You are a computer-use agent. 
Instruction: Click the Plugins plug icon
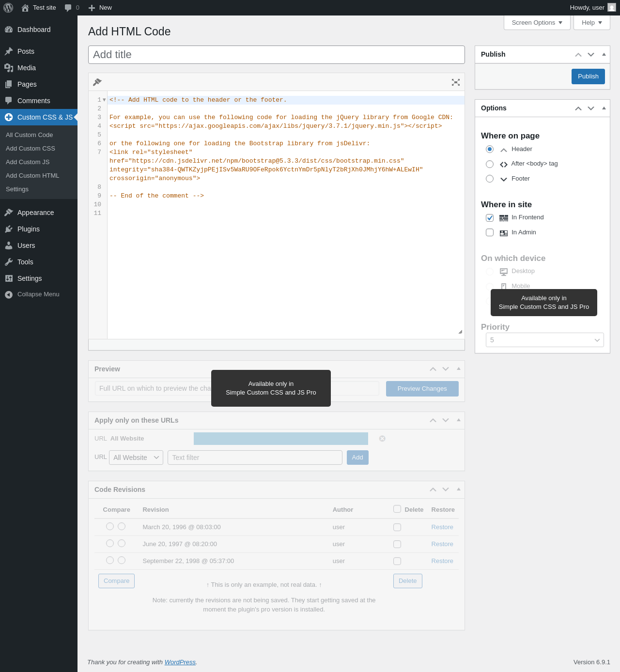(9, 229)
